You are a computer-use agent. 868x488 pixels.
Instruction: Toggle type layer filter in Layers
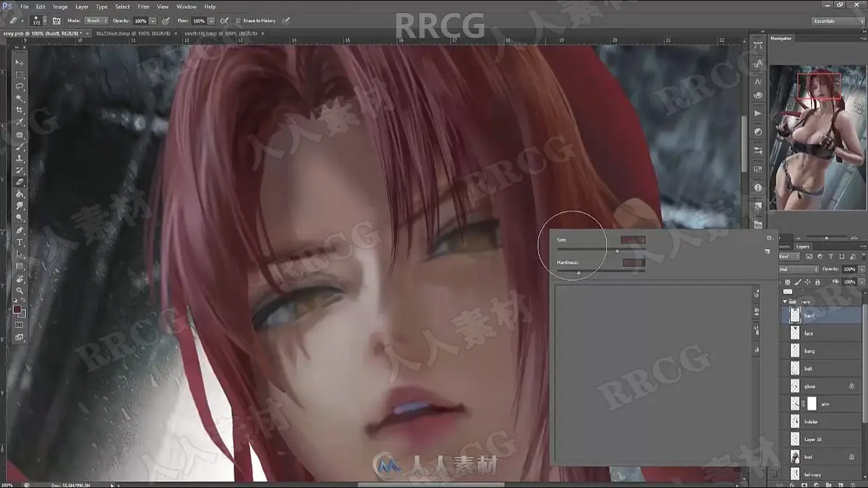click(x=830, y=257)
